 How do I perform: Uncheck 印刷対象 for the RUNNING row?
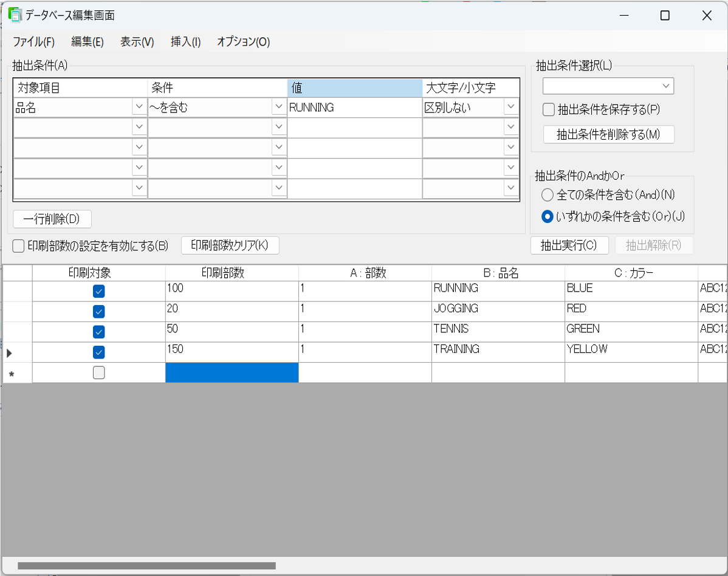98,292
